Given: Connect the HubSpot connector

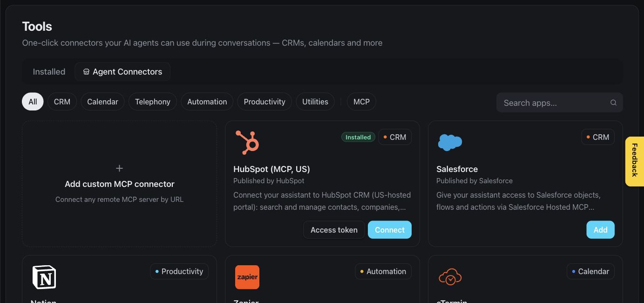Looking at the screenshot, I should click(390, 230).
